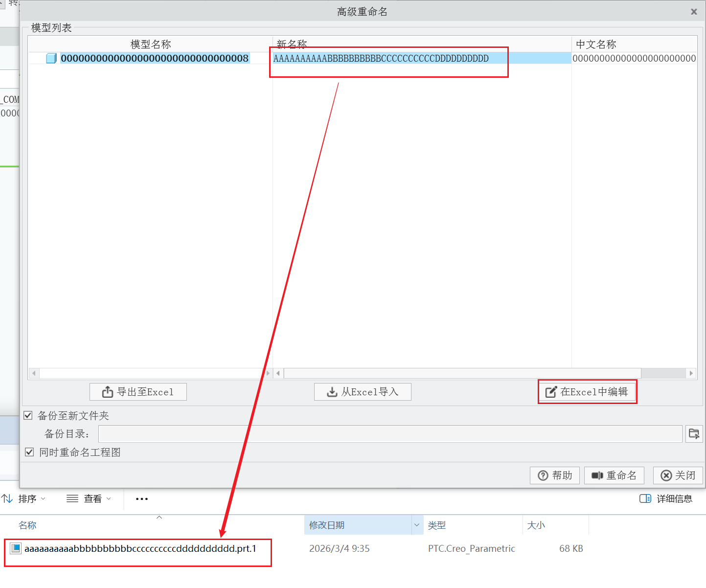Click the 帮助 help button

(555, 475)
